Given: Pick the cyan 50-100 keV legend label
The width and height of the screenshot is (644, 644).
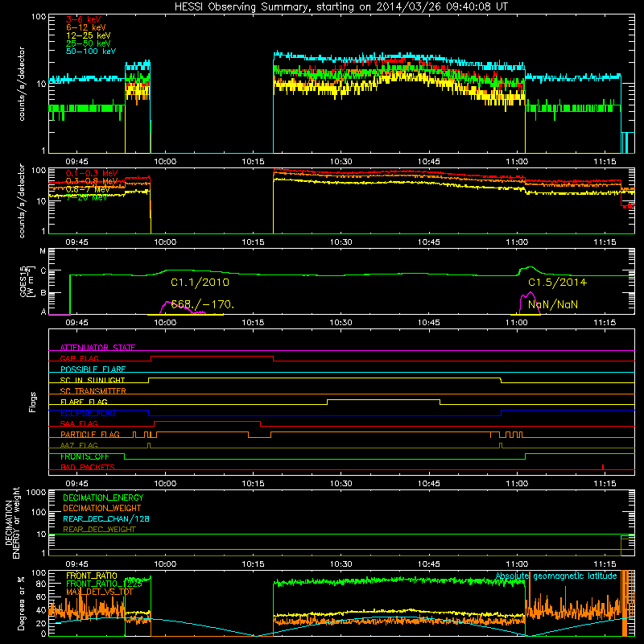Looking at the screenshot, I should (91, 52).
